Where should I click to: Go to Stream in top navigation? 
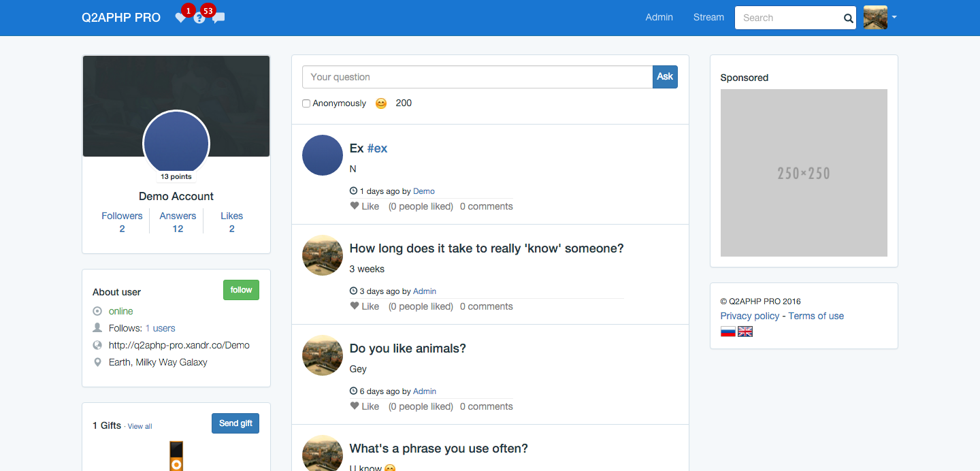708,18
